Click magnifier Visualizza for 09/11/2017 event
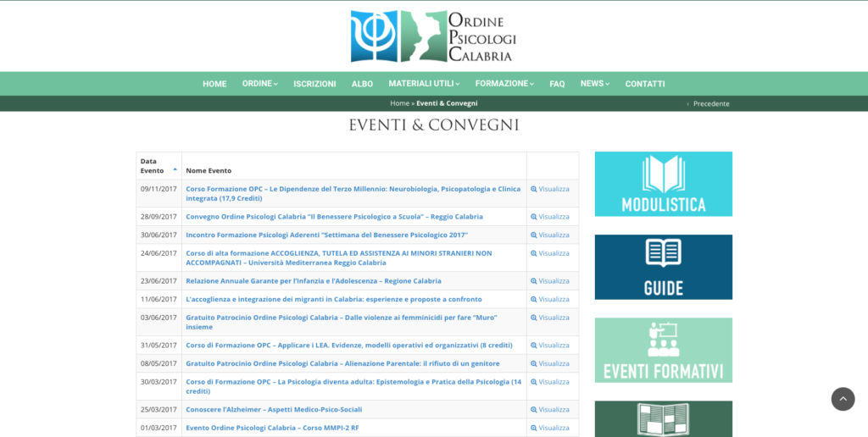The image size is (868, 437). click(550, 189)
